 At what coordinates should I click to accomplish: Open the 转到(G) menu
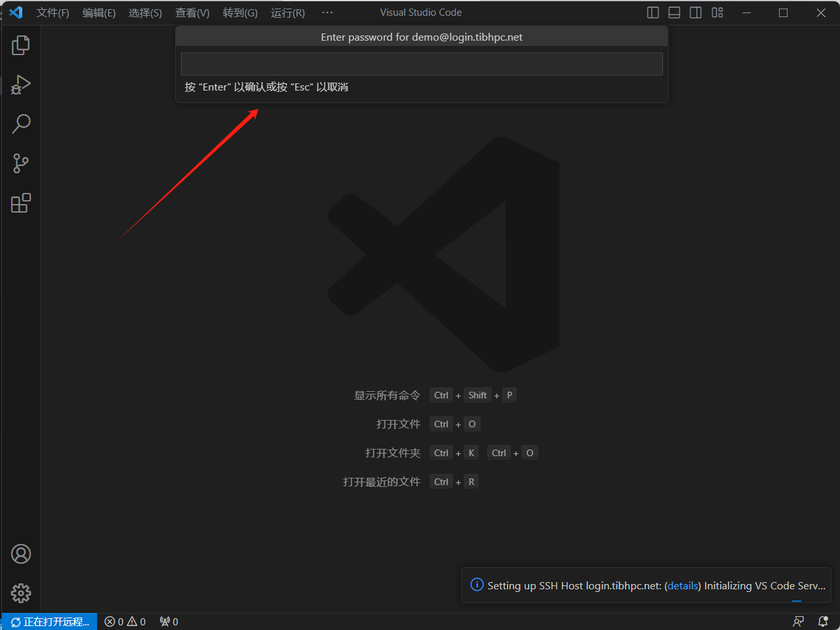click(240, 12)
